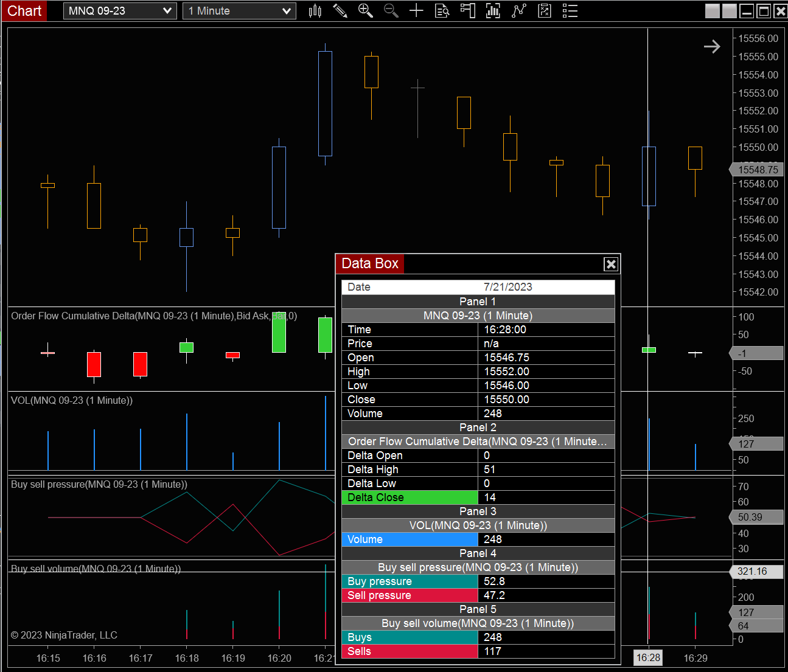The height and width of the screenshot is (672, 788).
Task: Close the Data Box window
Action: 611,264
